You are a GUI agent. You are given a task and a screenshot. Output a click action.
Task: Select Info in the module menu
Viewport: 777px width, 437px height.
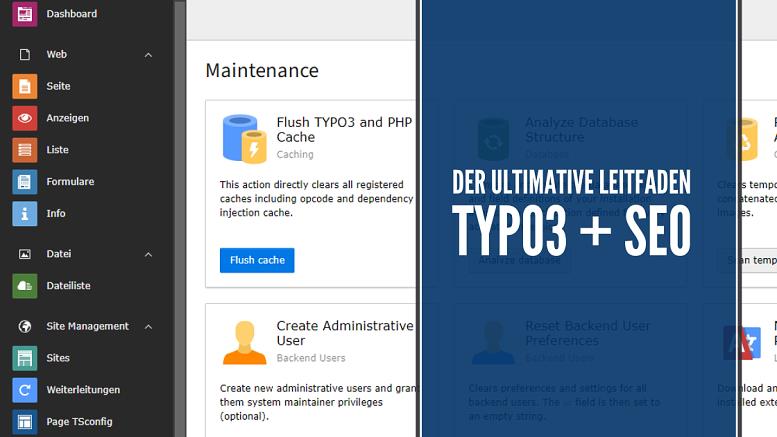point(56,214)
